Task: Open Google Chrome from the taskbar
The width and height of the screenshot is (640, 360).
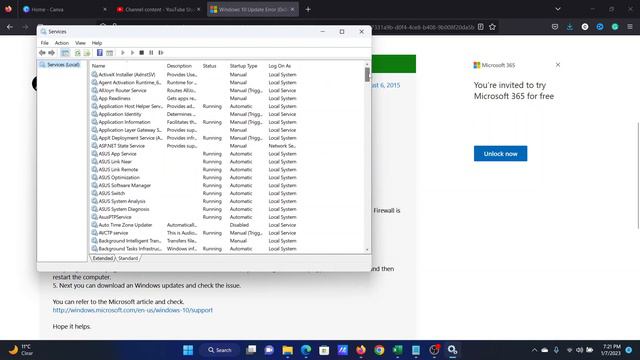Action: coord(379,350)
